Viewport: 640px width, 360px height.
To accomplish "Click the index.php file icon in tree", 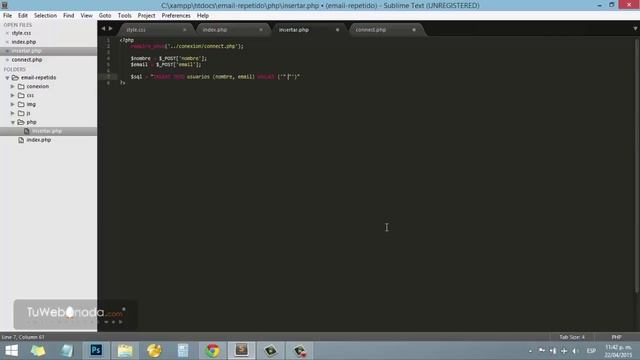I will tap(21, 140).
